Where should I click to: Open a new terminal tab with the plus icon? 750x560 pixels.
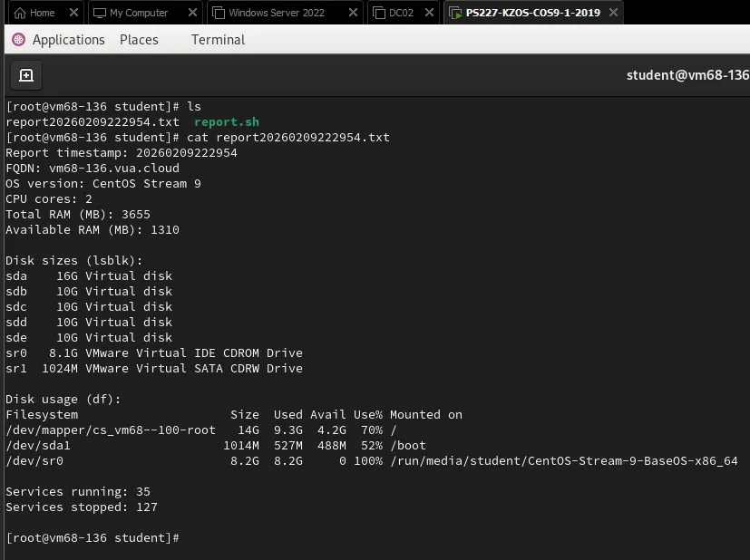[x=25, y=75]
